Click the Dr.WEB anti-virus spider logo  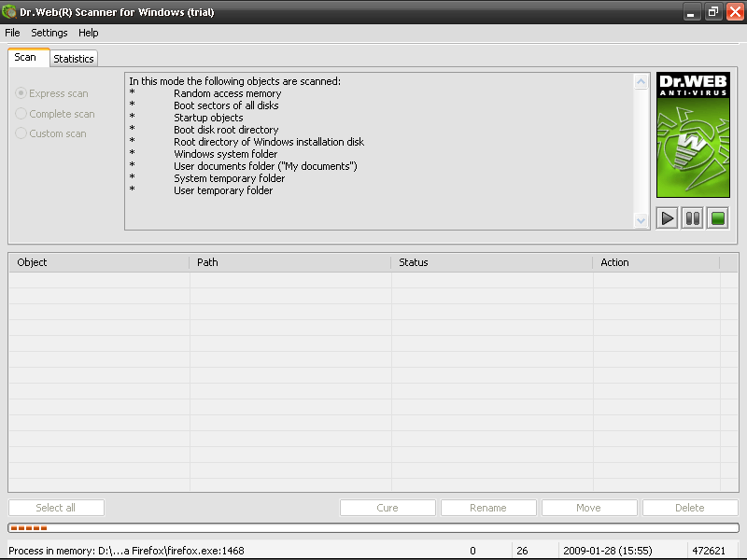[x=692, y=134]
